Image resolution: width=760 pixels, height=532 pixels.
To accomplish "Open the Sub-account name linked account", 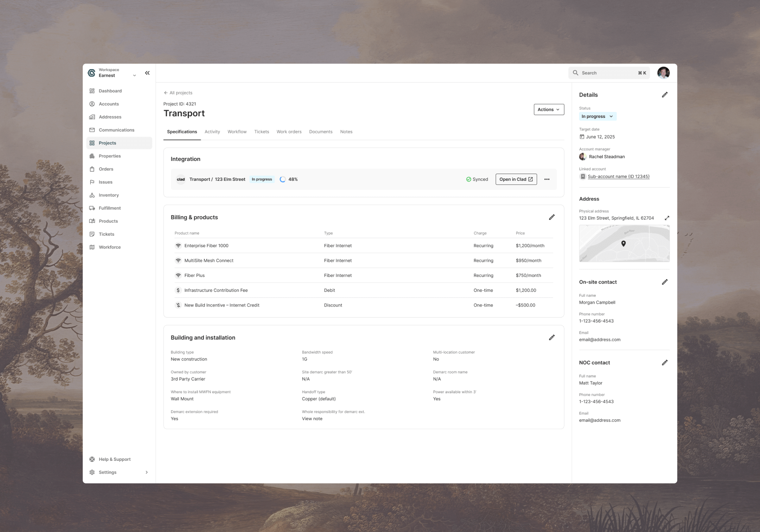I will tap(618, 176).
